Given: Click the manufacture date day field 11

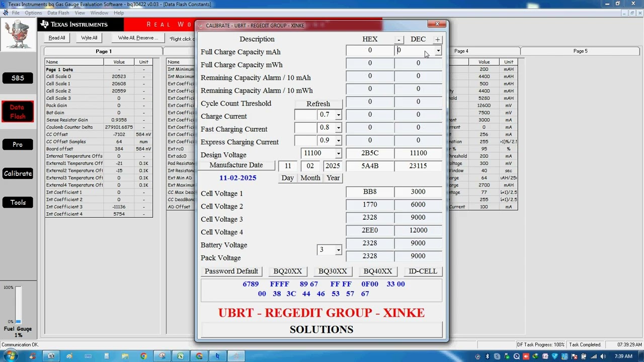Looking at the screenshot, I should pos(288,166).
